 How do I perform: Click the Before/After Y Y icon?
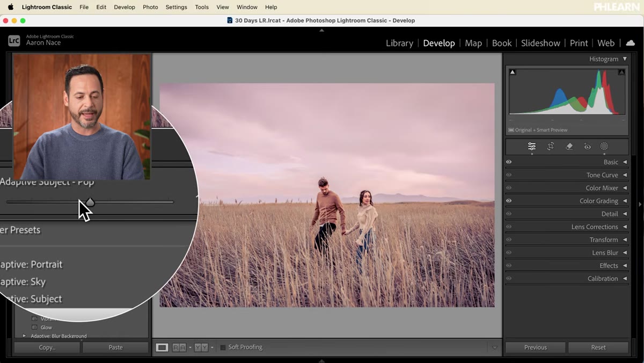tap(201, 347)
